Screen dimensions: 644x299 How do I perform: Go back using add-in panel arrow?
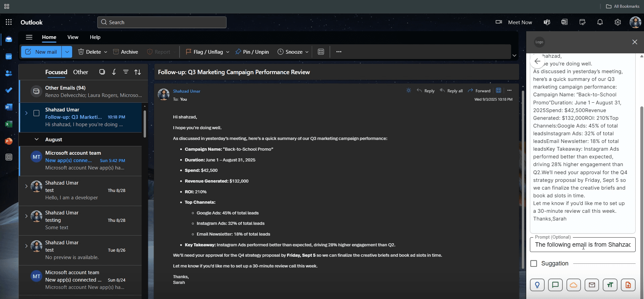(537, 61)
